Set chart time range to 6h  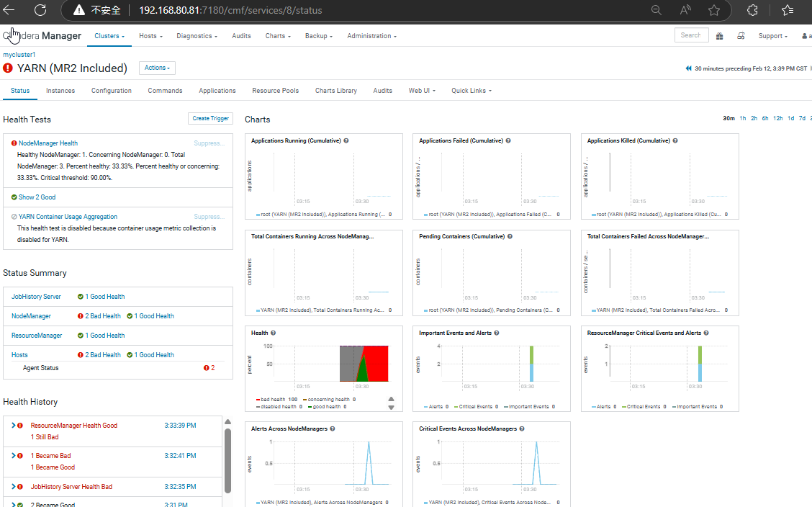pyautogui.click(x=765, y=119)
